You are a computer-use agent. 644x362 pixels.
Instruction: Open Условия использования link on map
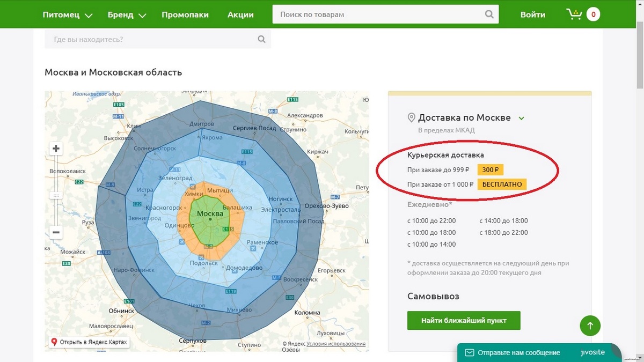point(336,344)
